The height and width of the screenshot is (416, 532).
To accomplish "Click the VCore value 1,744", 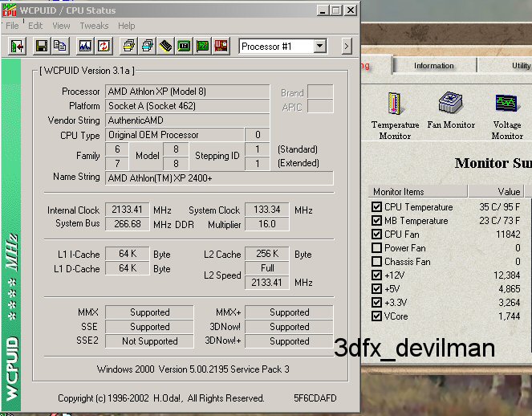I will [x=509, y=316].
